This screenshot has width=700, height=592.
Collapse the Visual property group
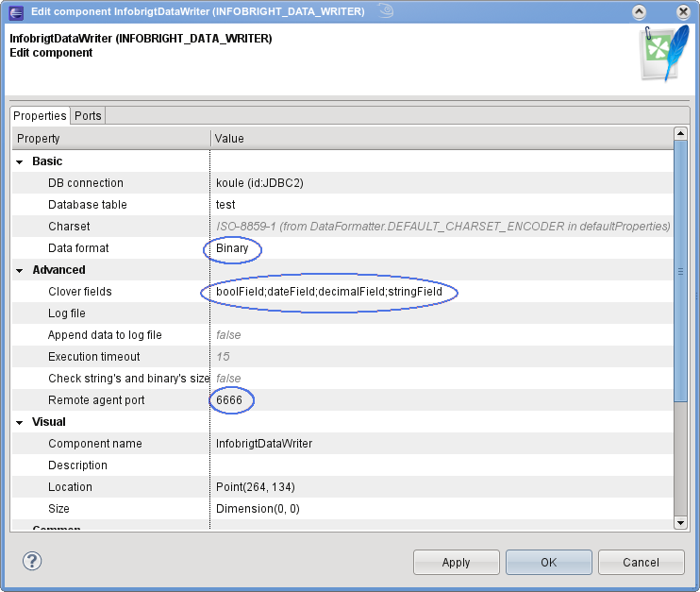pyautogui.click(x=19, y=422)
